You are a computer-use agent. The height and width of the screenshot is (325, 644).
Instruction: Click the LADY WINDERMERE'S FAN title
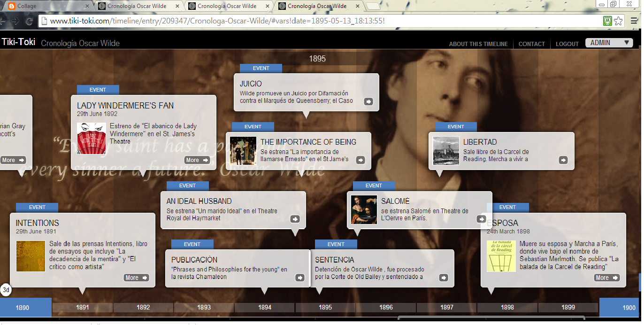(125, 106)
